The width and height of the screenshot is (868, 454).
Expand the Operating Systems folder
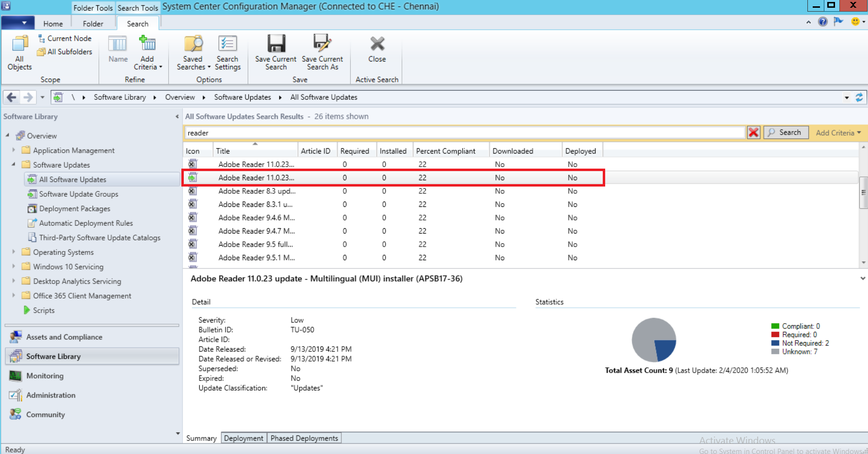pos(14,252)
